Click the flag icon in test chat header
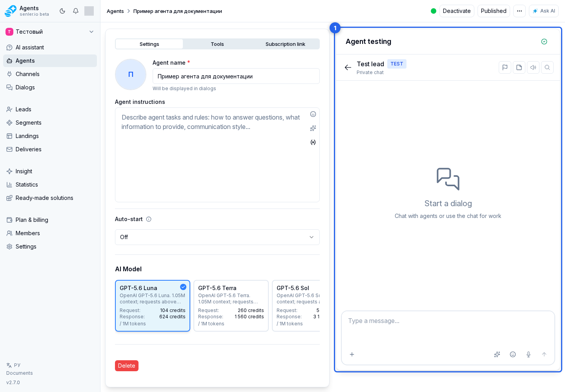 click(505, 67)
